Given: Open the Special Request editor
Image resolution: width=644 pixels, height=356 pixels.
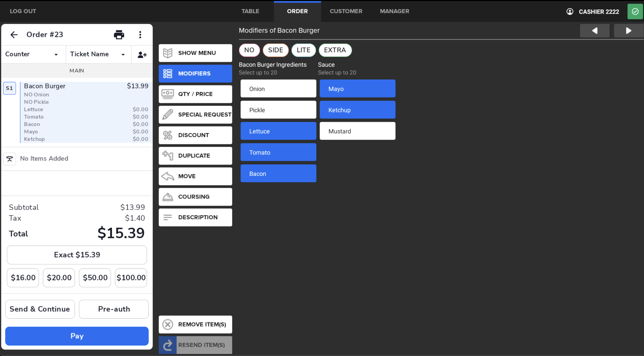Looking at the screenshot, I should [195, 114].
